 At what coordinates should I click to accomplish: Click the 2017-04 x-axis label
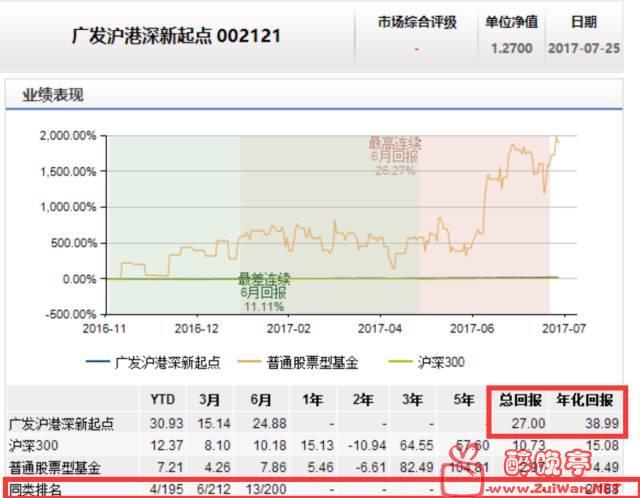click(380, 329)
